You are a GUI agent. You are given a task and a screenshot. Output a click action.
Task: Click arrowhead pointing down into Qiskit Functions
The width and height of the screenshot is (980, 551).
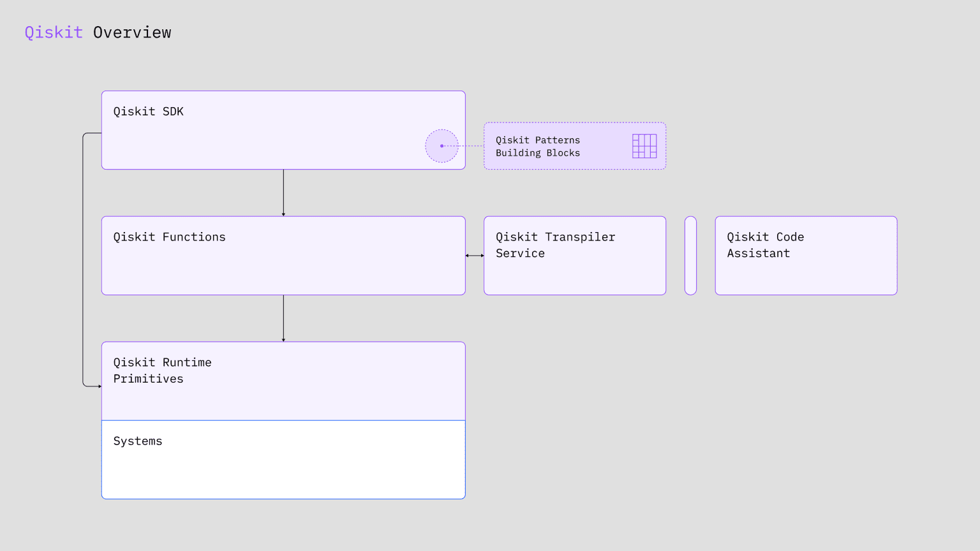tap(283, 214)
